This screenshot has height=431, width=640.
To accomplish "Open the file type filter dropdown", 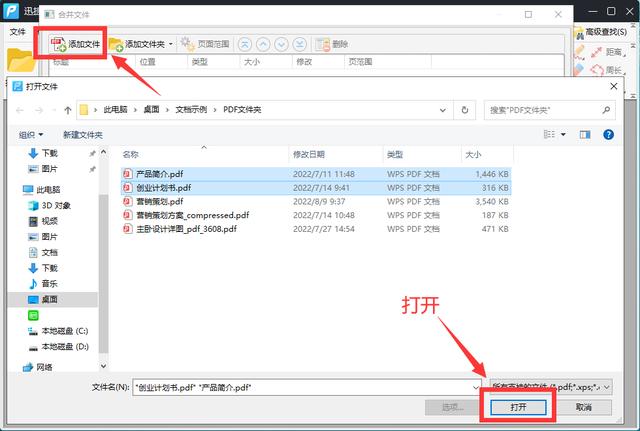I will [551, 387].
